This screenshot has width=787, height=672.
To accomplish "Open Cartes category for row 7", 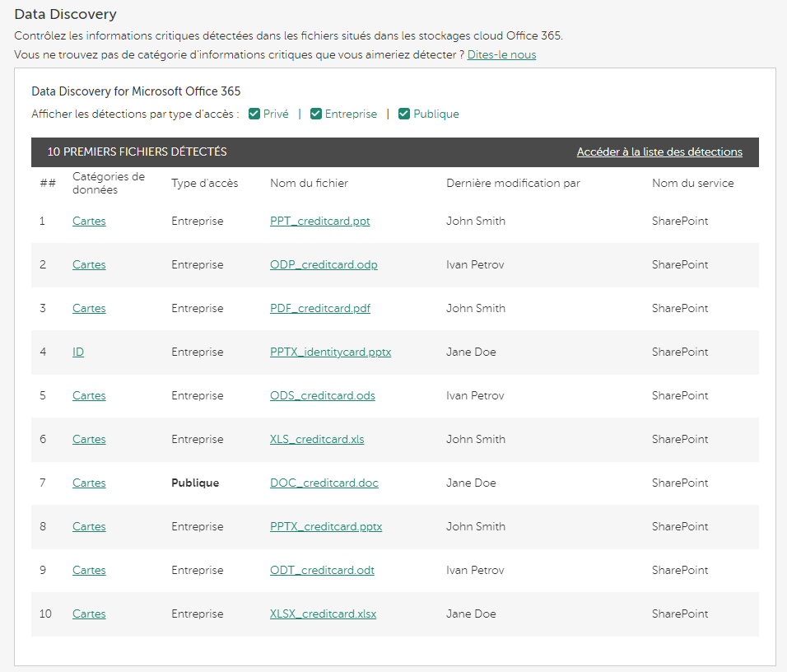I will (89, 483).
